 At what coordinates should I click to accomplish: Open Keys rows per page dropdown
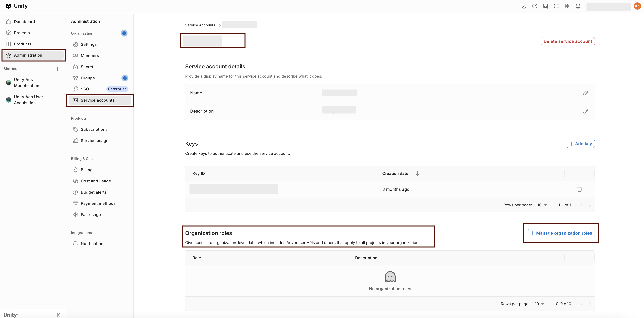(x=542, y=205)
